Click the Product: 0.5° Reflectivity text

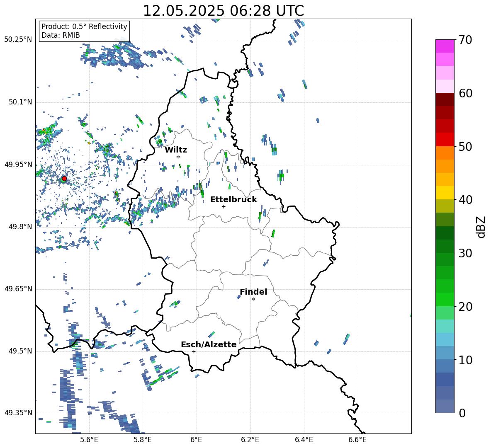tap(84, 27)
